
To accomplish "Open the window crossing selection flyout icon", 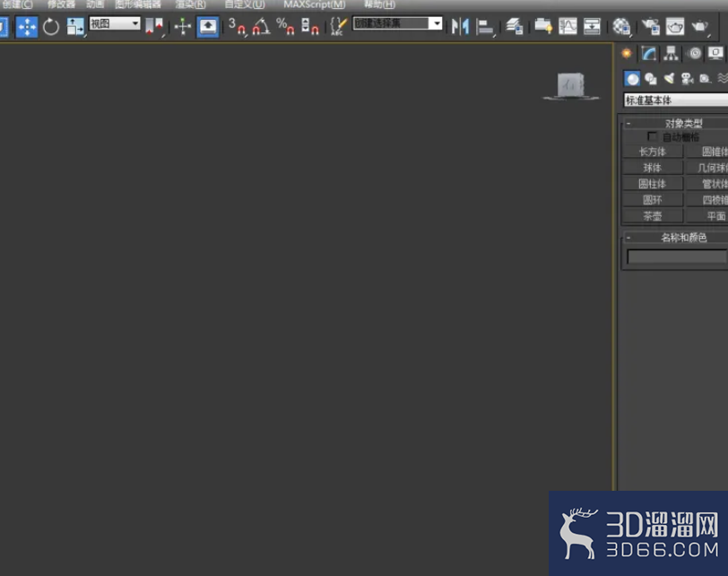I will pyautogui.click(x=4, y=27).
